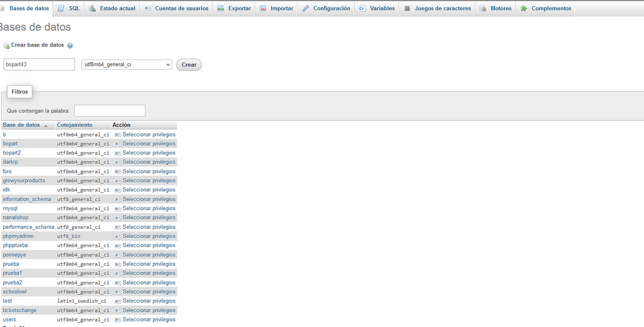This screenshot has height=327, width=644.
Task: Click the Configuración wrench icon
Action: click(305, 9)
